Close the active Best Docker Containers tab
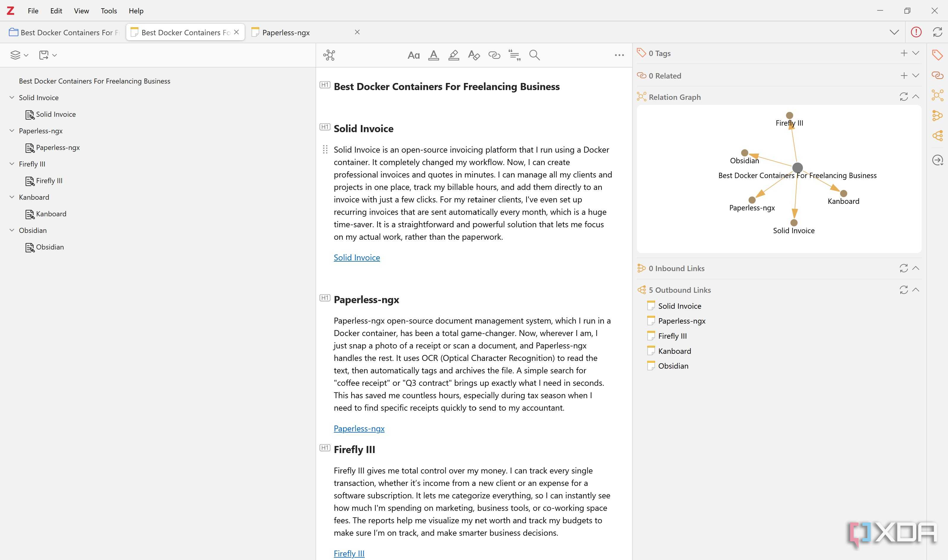Viewport: 948px width, 560px height. pyautogui.click(x=236, y=32)
